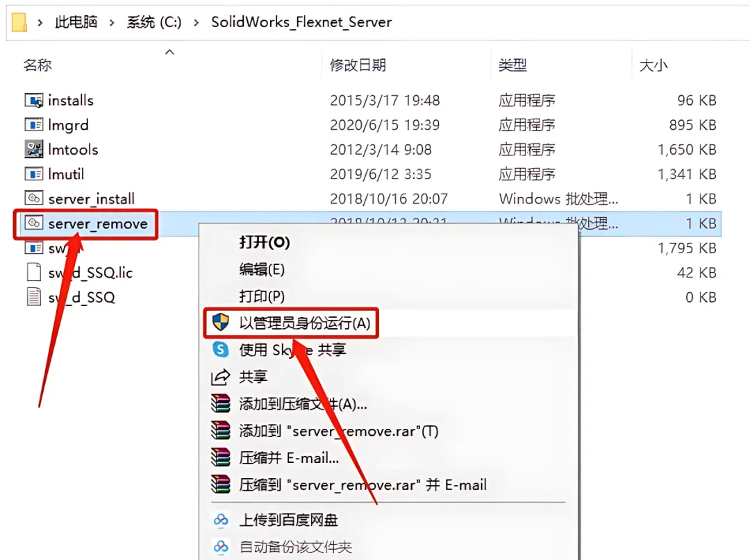This screenshot has width=750, height=560.
Task: Sort by 修改日期 column header
Action: click(x=358, y=65)
